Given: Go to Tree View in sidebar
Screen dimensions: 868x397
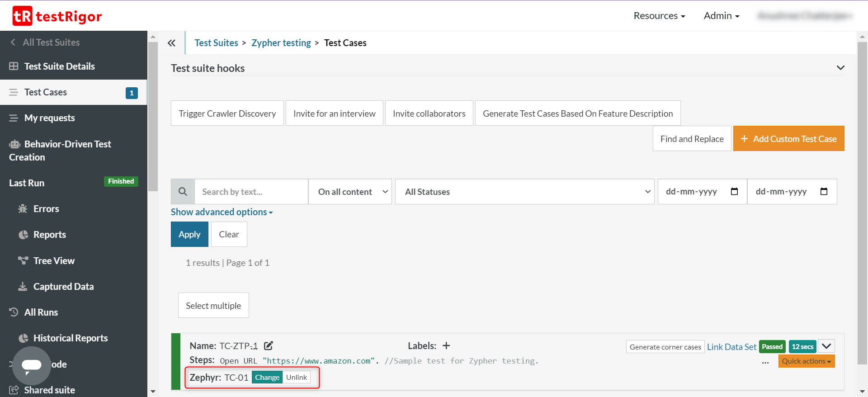Looking at the screenshot, I should (x=54, y=261).
